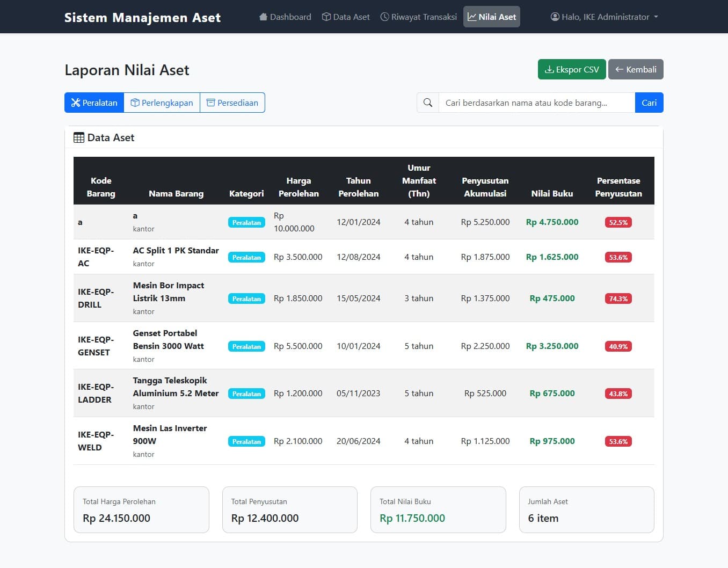Open the Dashboard menu item
The height and width of the screenshot is (568, 728).
click(285, 17)
